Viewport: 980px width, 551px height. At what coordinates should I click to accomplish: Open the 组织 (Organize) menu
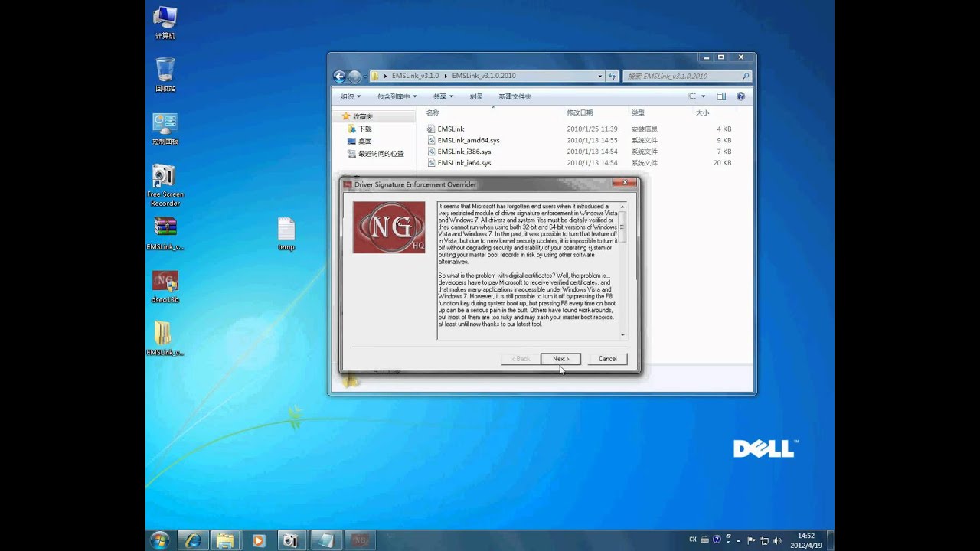point(351,96)
